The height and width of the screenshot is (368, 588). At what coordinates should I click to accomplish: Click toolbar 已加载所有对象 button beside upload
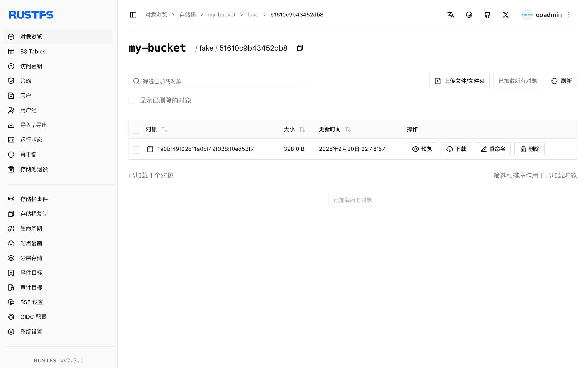point(518,81)
